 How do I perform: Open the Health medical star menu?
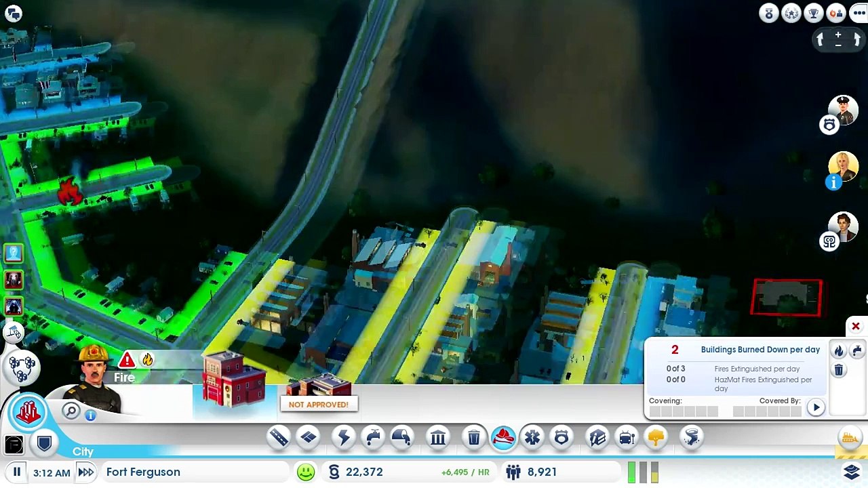click(532, 437)
